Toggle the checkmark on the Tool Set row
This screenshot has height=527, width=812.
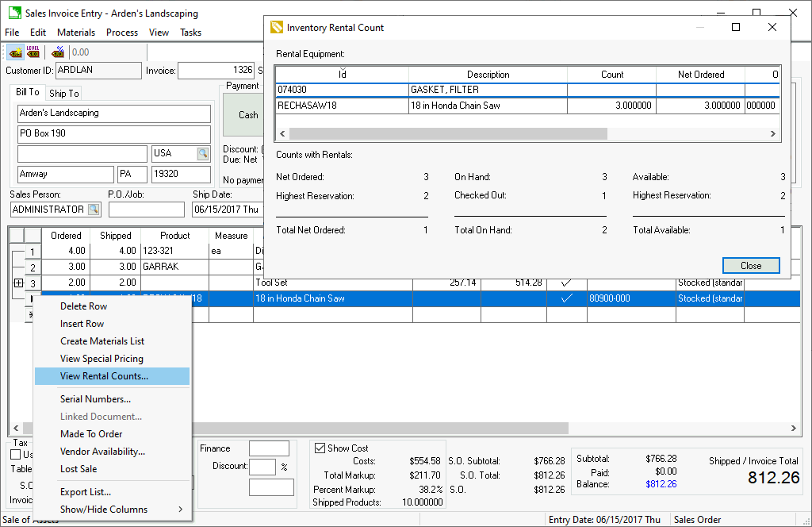[x=566, y=283]
